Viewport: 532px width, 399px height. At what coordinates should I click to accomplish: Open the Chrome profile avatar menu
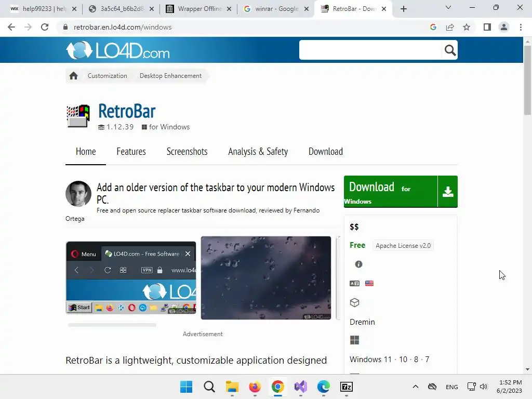pos(504,27)
